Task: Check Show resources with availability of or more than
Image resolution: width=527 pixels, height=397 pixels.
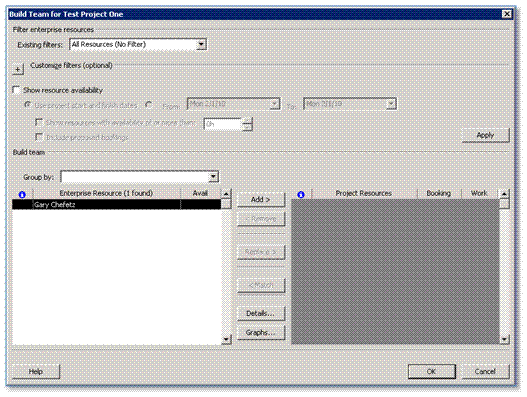Action: coord(39,122)
